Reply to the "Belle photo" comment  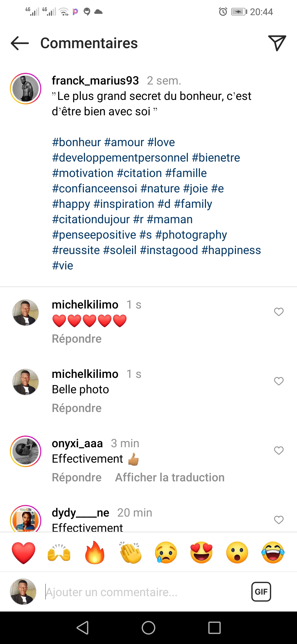77,408
